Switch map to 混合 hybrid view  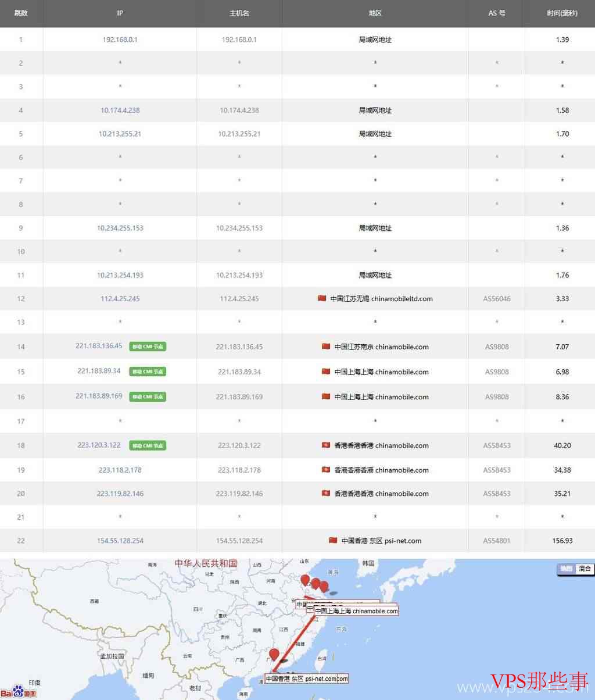pos(584,569)
